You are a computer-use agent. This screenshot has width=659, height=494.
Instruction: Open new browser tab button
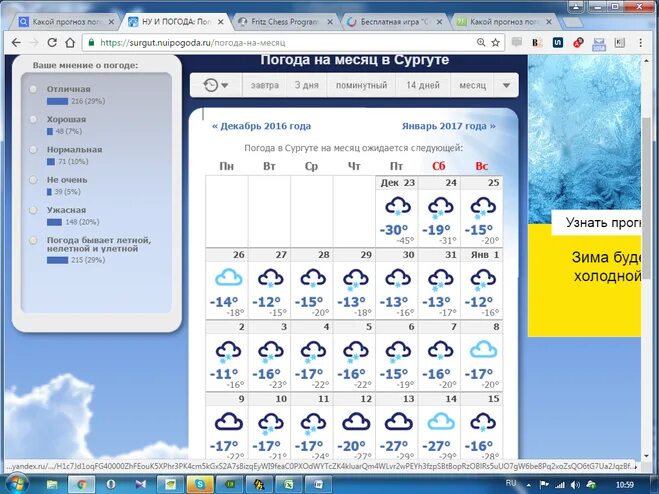pos(572,22)
